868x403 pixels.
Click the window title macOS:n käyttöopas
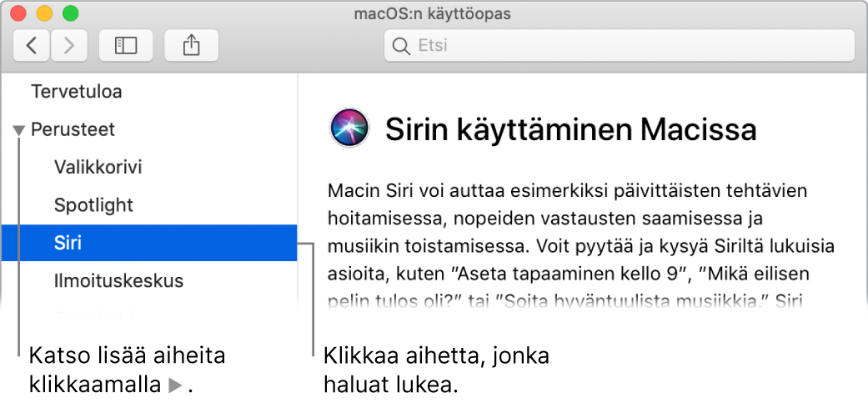[433, 14]
